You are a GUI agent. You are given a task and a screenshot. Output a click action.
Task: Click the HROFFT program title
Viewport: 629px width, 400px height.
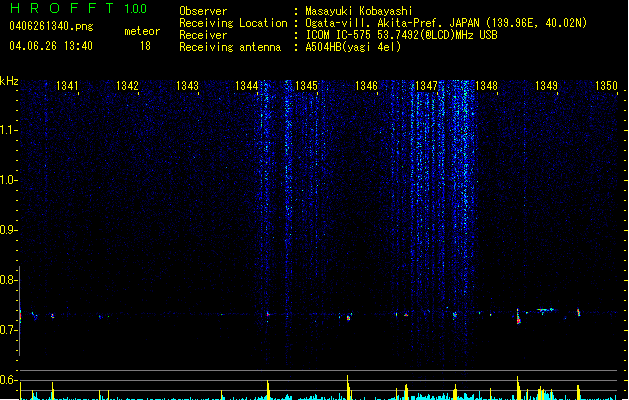pyautogui.click(x=62, y=8)
